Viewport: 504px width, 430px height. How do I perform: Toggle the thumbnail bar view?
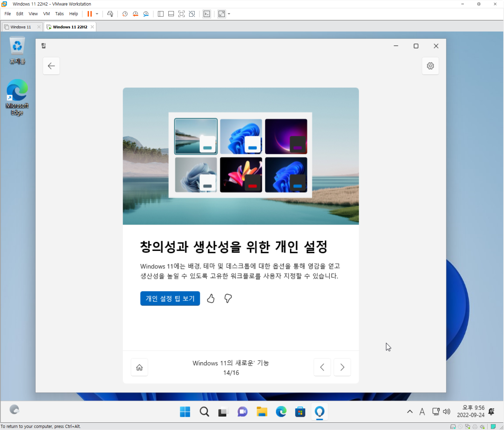click(x=171, y=14)
